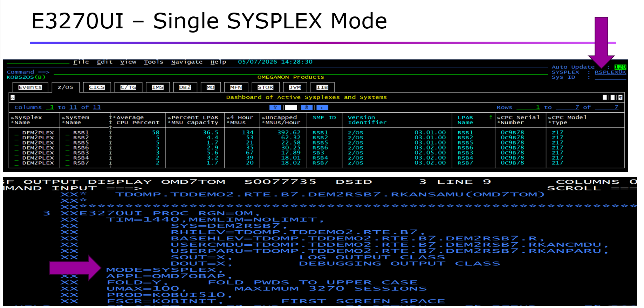The image size is (644, 308).
Task: Sort by Percent LPAR MSU Capacity header
Action: pyautogui.click(x=193, y=120)
